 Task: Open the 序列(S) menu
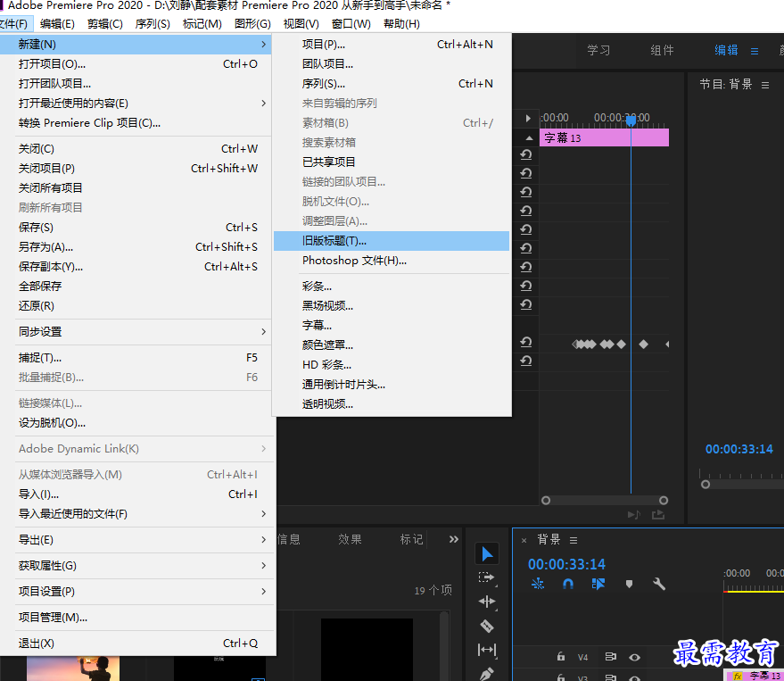153,24
